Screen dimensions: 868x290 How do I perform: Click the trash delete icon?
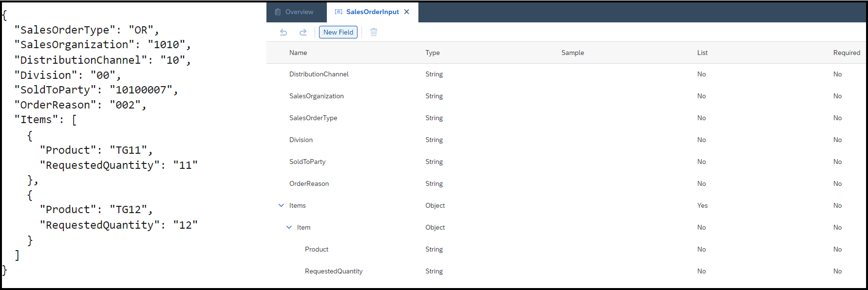click(x=374, y=32)
